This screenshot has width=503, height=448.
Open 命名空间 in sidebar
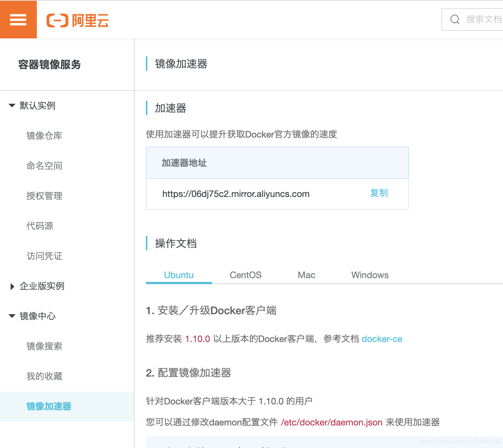(x=44, y=166)
